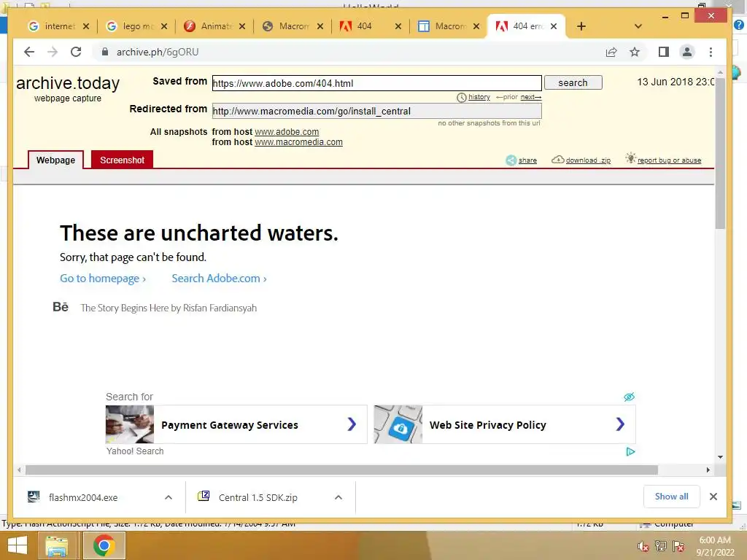Click the 'Go to homepage' link
Screen dimensions: 747x560
tap(103, 279)
